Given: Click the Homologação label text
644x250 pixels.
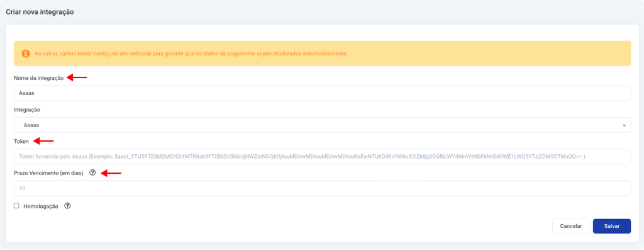Looking at the screenshot, I should coord(41,206).
